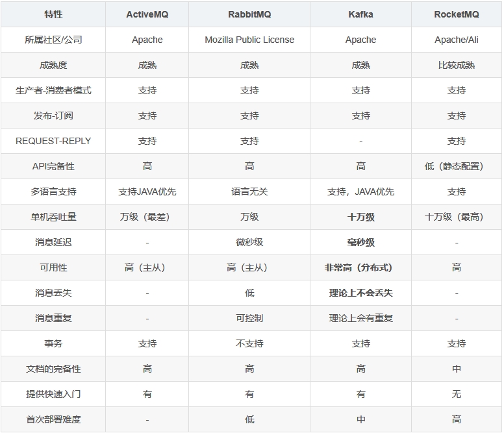The height and width of the screenshot is (433, 504).
Task: Click the RocketMQ column header
Action: (x=457, y=14)
